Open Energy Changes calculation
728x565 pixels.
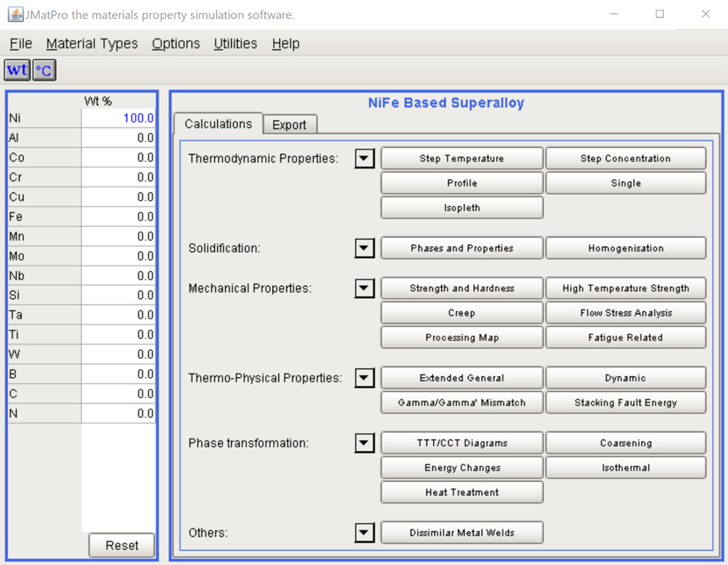click(x=462, y=468)
